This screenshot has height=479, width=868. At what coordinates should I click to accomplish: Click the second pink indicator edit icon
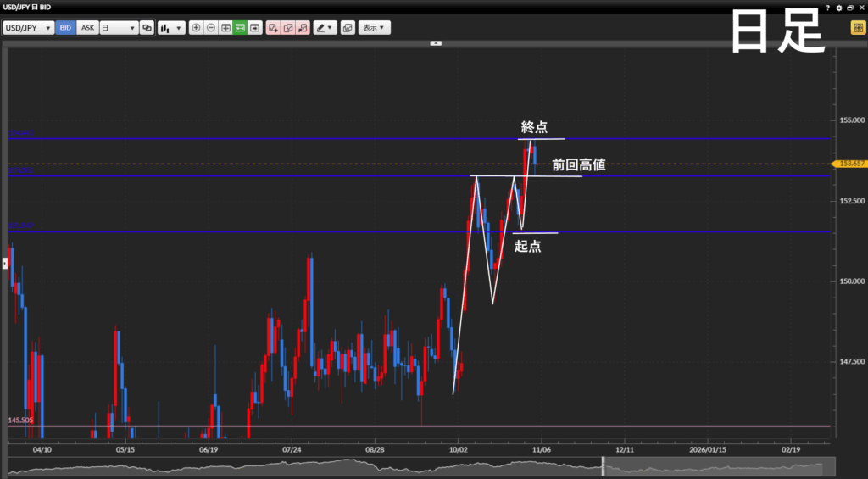point(288,28)
